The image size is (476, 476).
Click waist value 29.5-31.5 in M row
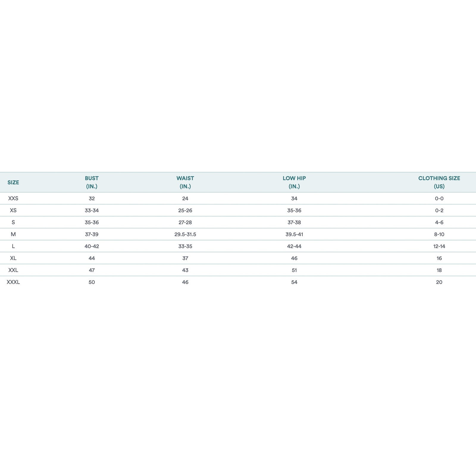(185, 234)
